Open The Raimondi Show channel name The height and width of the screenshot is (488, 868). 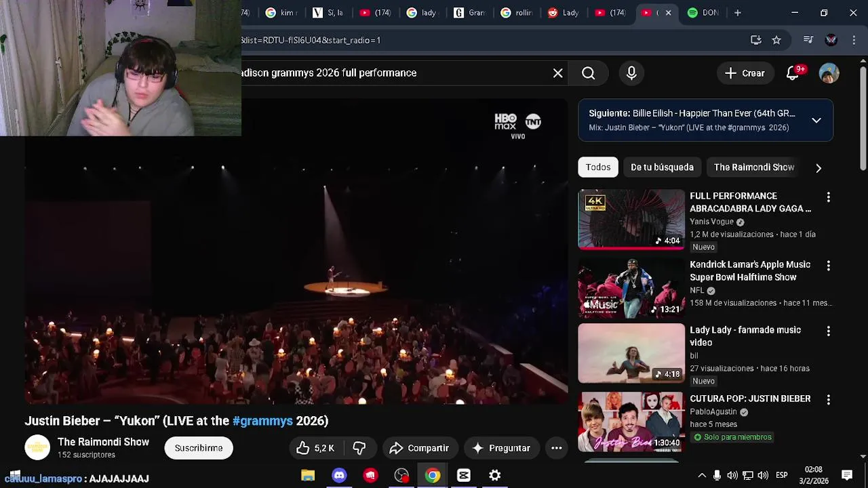click(103, 442)
